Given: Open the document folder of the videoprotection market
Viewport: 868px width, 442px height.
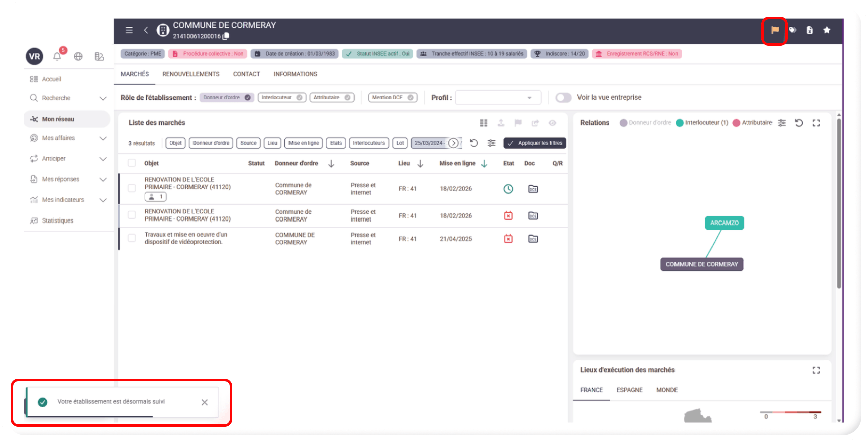Looking at the screenshot, I should coord(533,239).
